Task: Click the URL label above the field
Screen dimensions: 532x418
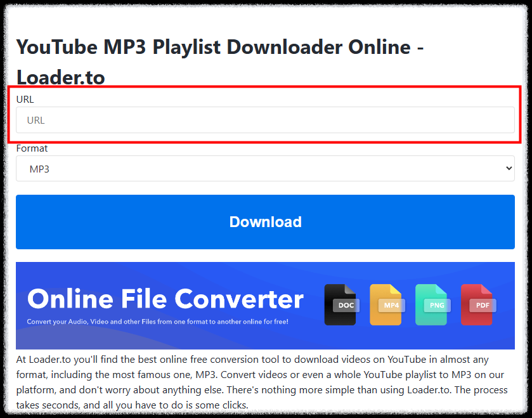Action: [x=25, y=100]
